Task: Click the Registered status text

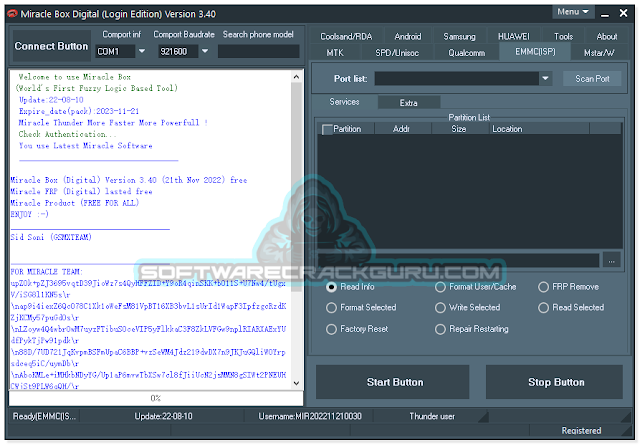Action: (x=581, y=431)
